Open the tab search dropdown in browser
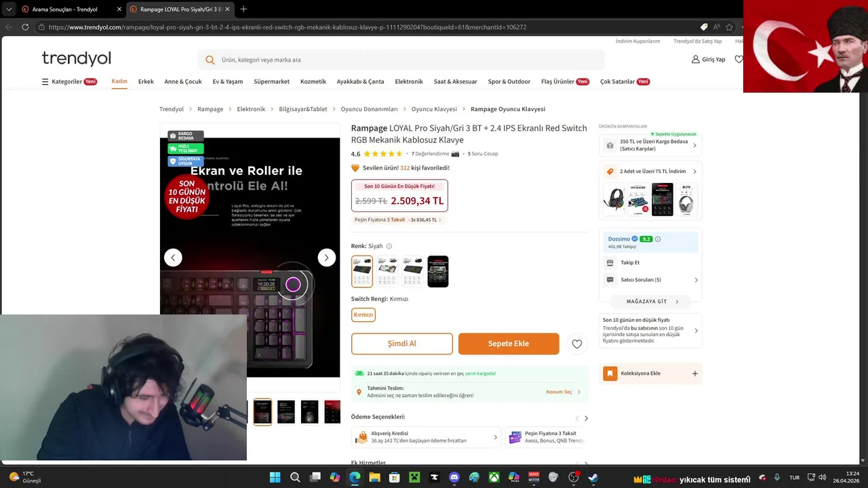The image size is (868, 488). 8,9
